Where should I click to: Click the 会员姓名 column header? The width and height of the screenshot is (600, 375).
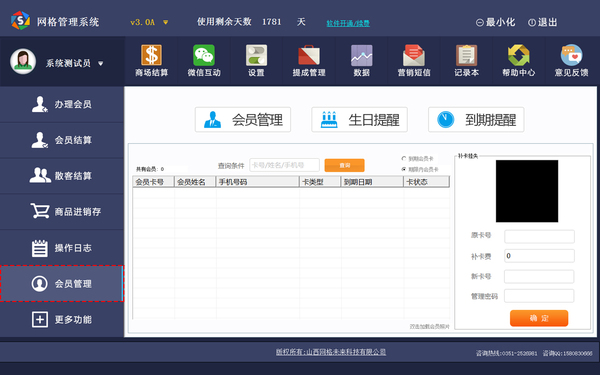195,182
